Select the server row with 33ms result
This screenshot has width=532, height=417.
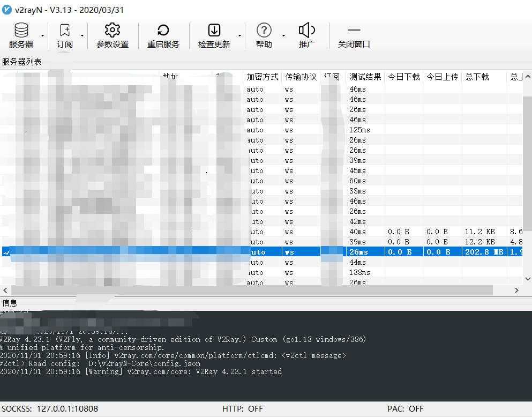tap(261, 191)
